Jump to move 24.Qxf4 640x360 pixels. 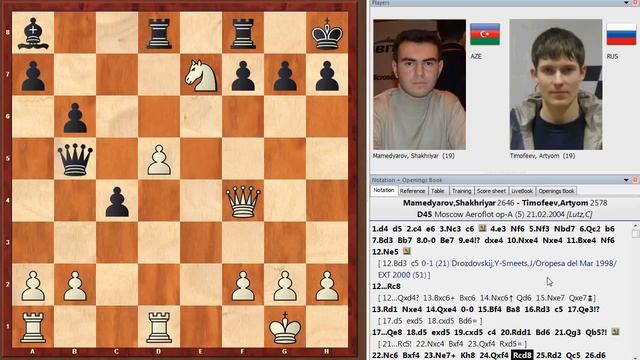pyautogui.click(x=494, y=355)
